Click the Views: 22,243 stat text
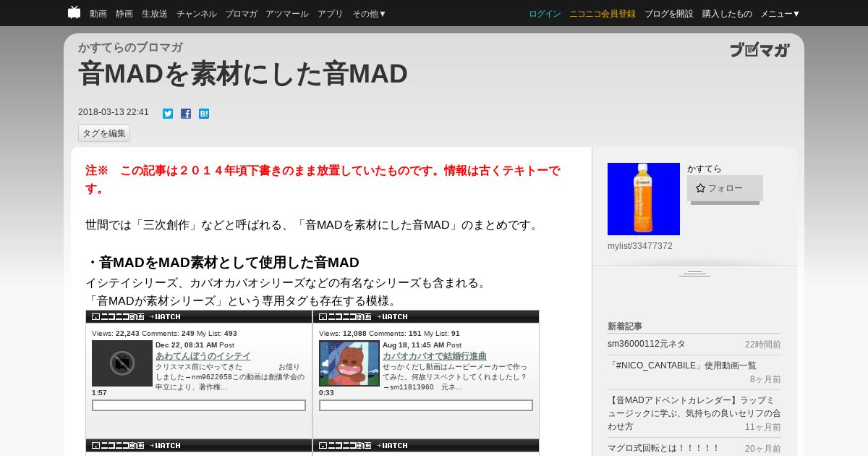 (x=116, y=334)
